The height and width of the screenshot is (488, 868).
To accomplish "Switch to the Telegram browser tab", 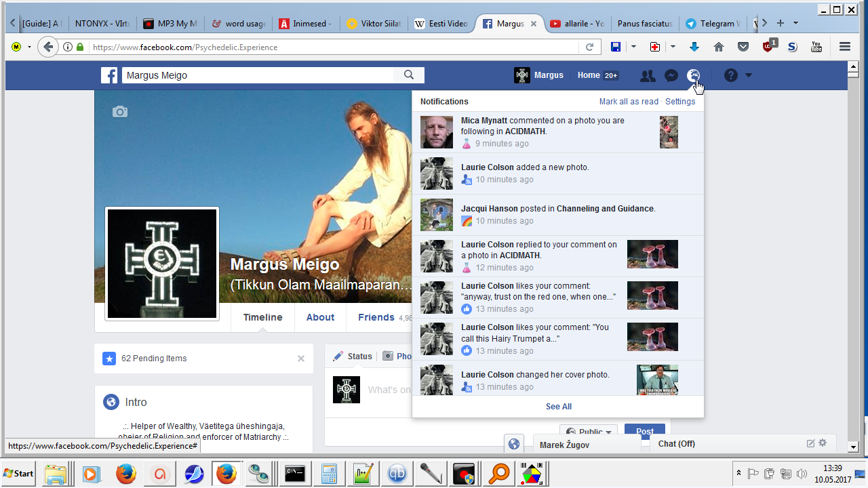I will tap(713, 23).
